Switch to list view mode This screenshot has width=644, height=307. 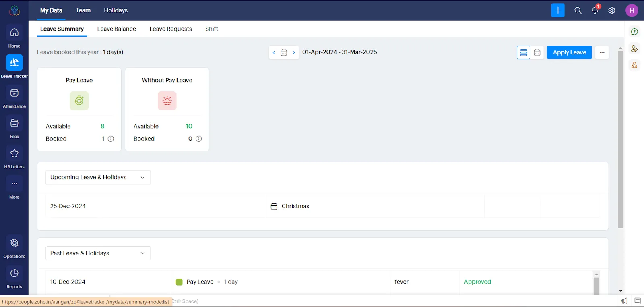point(524,52)
